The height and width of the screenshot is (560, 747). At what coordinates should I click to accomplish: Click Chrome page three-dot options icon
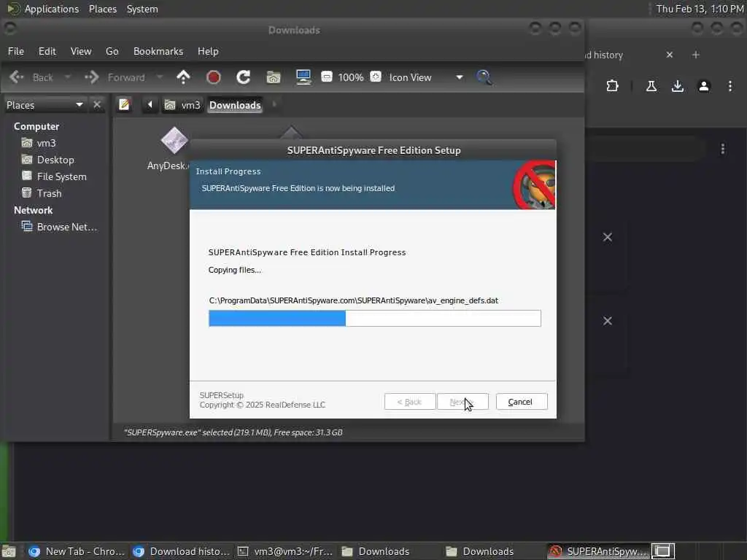[x=723, y=149]
